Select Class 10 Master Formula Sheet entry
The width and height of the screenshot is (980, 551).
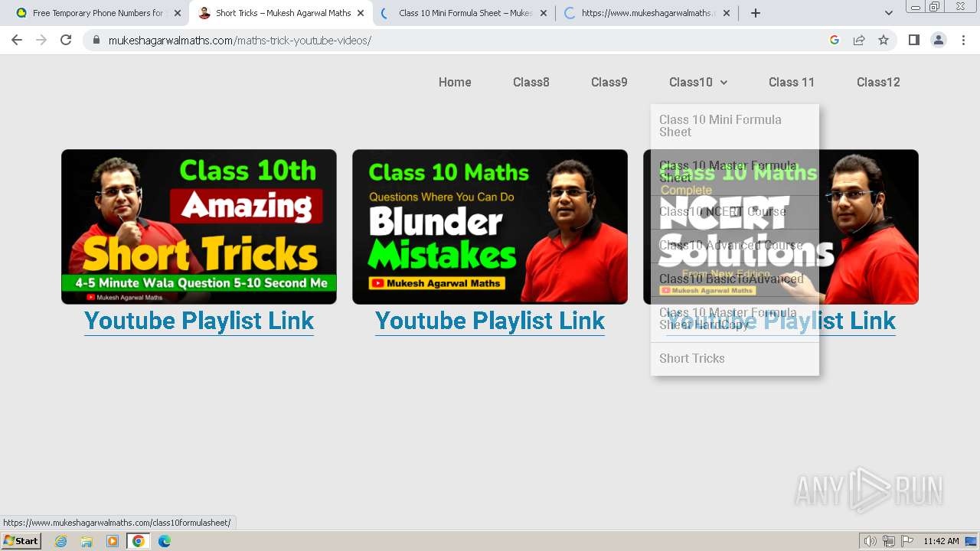tap(735, 171)
